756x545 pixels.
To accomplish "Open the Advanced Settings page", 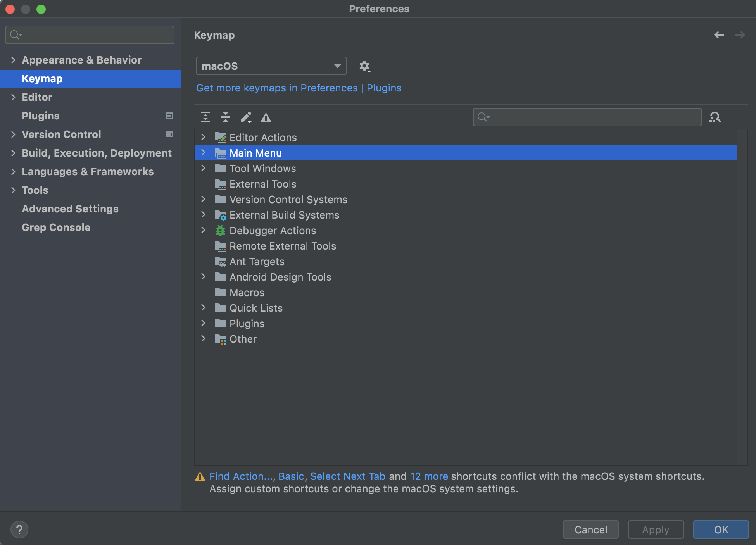I will 70,209.
